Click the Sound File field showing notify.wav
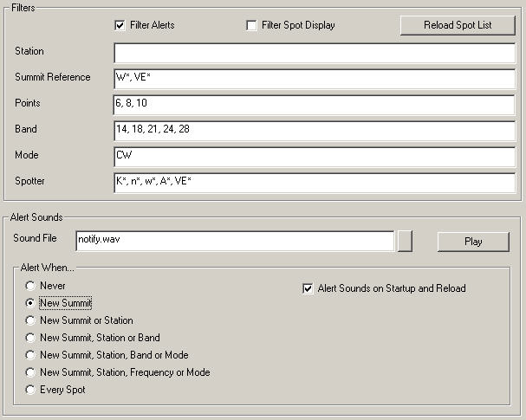Screen dimensions: 526x420 point(235,241)
